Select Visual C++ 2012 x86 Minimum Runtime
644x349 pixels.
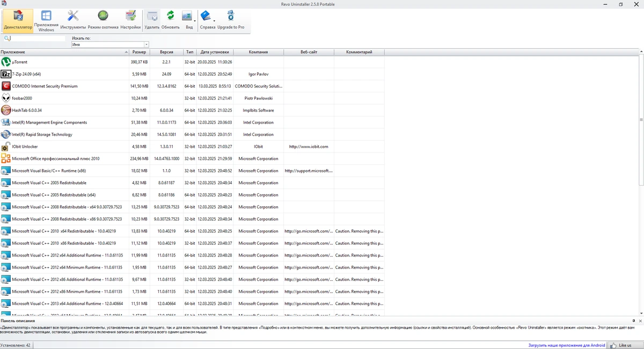[192, 292]
